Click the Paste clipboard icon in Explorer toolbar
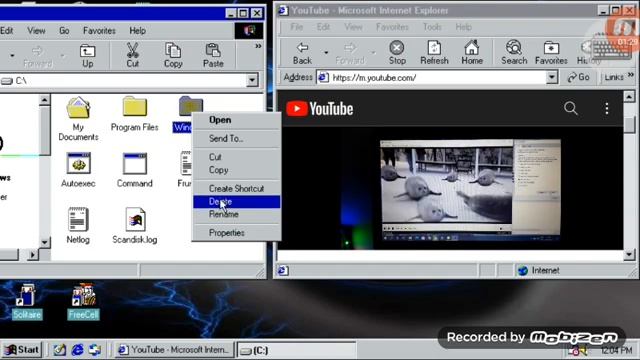 (x=213, y=55)
